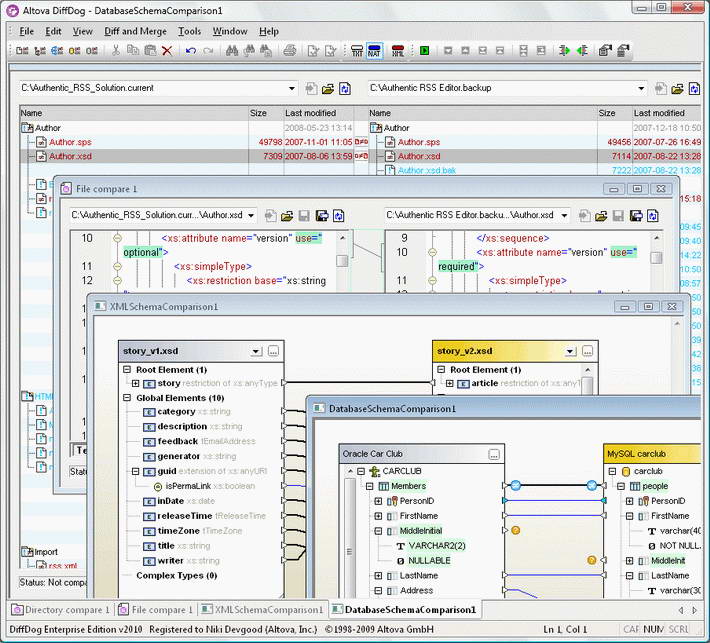Sort by the left Last modified column header
Viewport: 710px width, 643px height.
[310, 113]
